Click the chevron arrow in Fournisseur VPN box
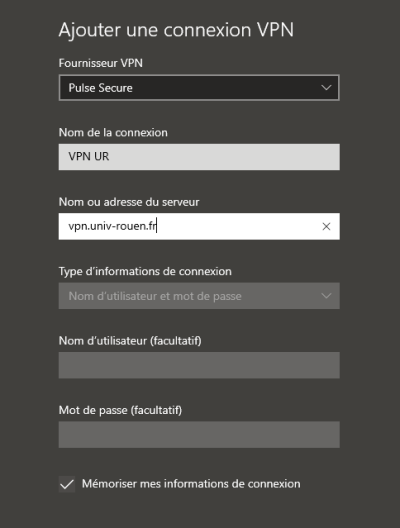Image resolution: width=400 pixels, height=528 pixels. [326, 88]
